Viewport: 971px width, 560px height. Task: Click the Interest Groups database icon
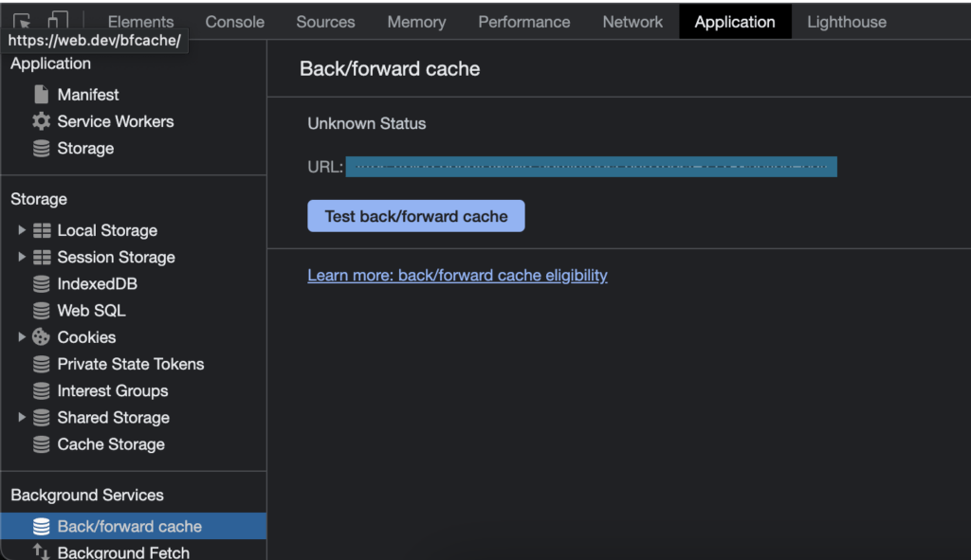(x=41, y=390)
